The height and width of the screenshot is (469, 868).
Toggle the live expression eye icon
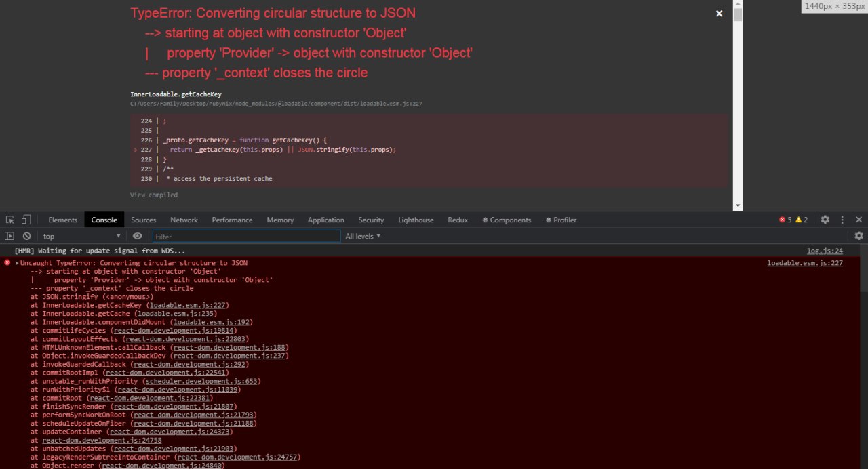point(138,236)
